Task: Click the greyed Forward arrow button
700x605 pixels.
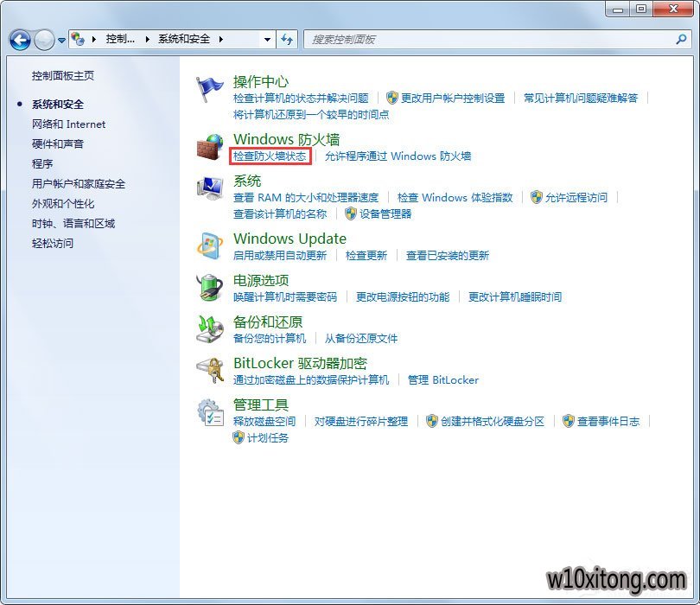Action: 44,40
